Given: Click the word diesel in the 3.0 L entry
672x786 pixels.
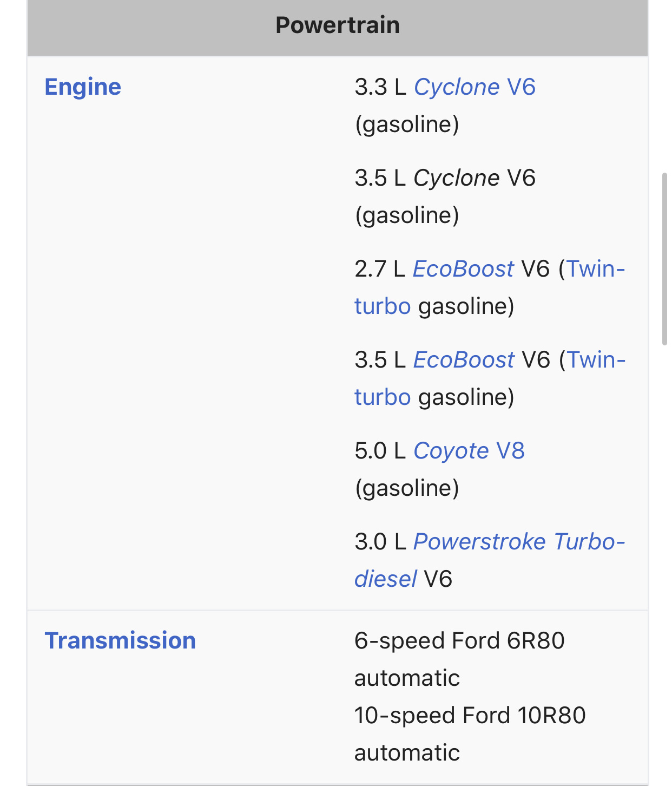Looking at the screenshot, I should click(385, 579).
